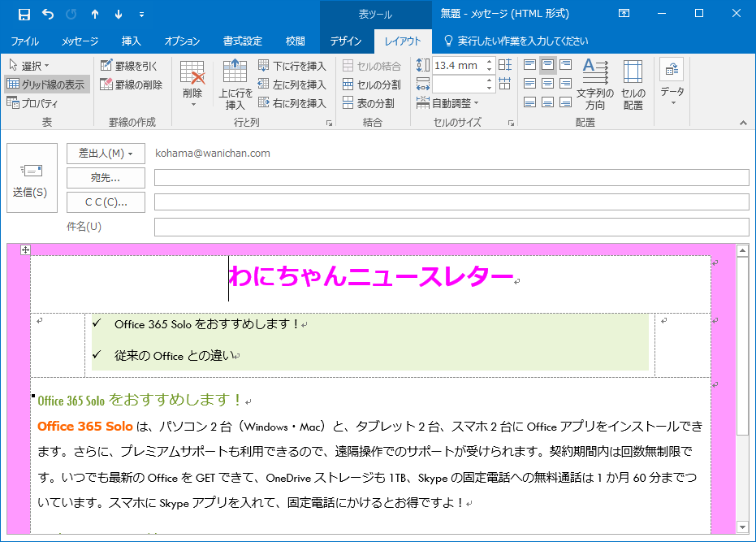The height and width of the screenshot is (542, 756).
Task: Click the empty column width field
Action: tap(458, 85)
